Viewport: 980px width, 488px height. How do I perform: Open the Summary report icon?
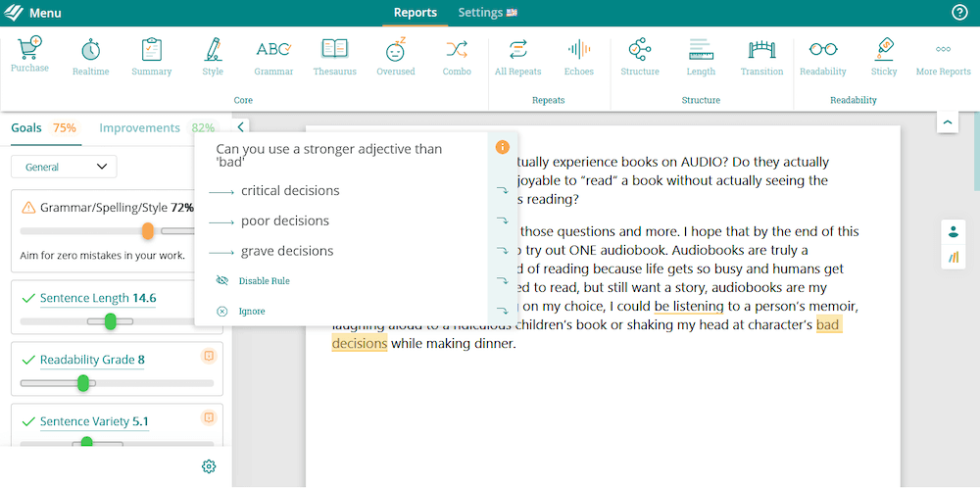click(151, 56)
